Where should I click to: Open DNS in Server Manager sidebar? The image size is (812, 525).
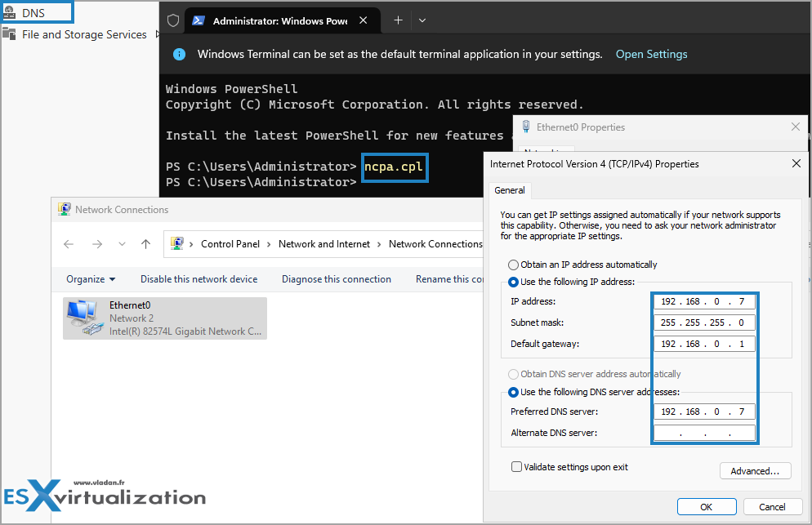[x=33, y=13]
